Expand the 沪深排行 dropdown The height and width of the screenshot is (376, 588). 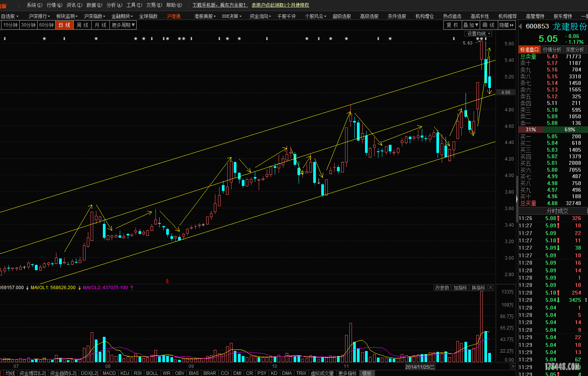pos(39,16)
